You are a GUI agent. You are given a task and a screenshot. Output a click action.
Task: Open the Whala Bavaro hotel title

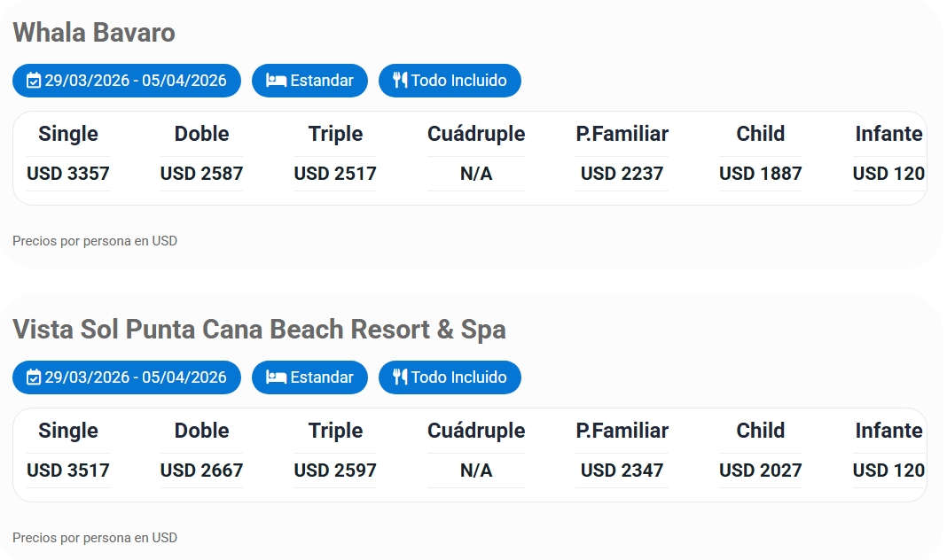(x=94, y=33)
